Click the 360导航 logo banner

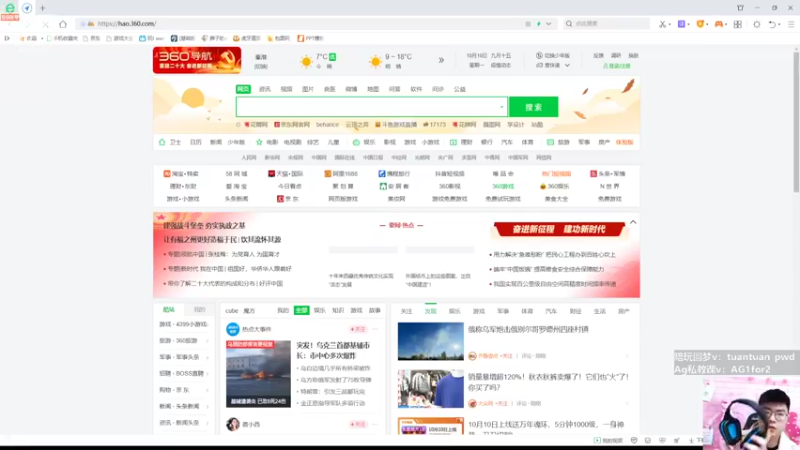click(x=197, y=60)
